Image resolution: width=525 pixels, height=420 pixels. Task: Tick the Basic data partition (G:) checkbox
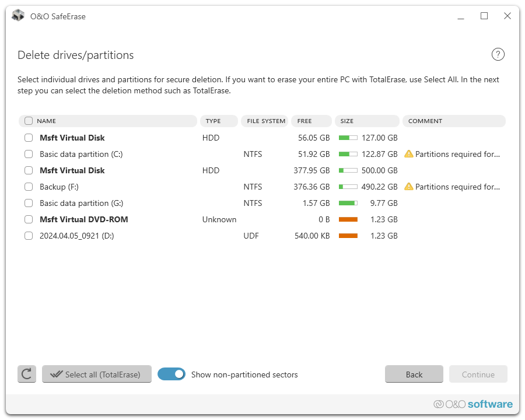(x=29, y=203)
